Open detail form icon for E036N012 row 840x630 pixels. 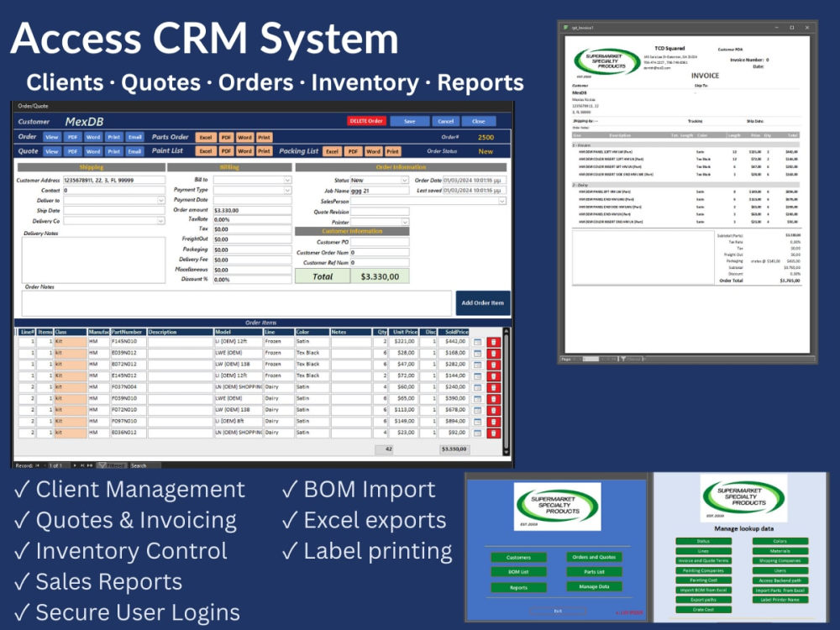[478, 433]
